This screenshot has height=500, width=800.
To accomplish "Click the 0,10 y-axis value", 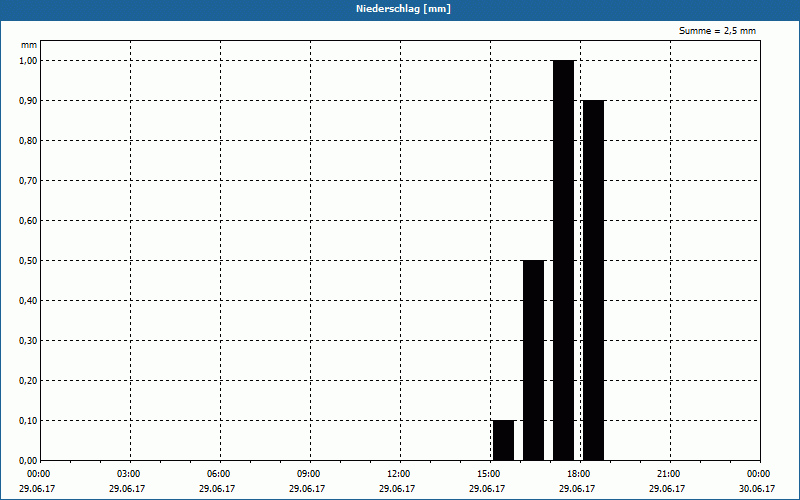I will point(28,420).
